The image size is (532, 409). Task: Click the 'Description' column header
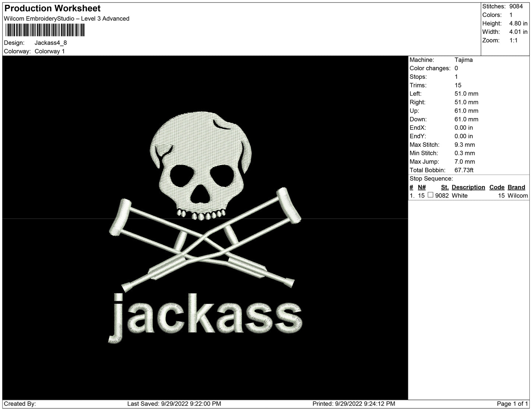tap(468, 187)
